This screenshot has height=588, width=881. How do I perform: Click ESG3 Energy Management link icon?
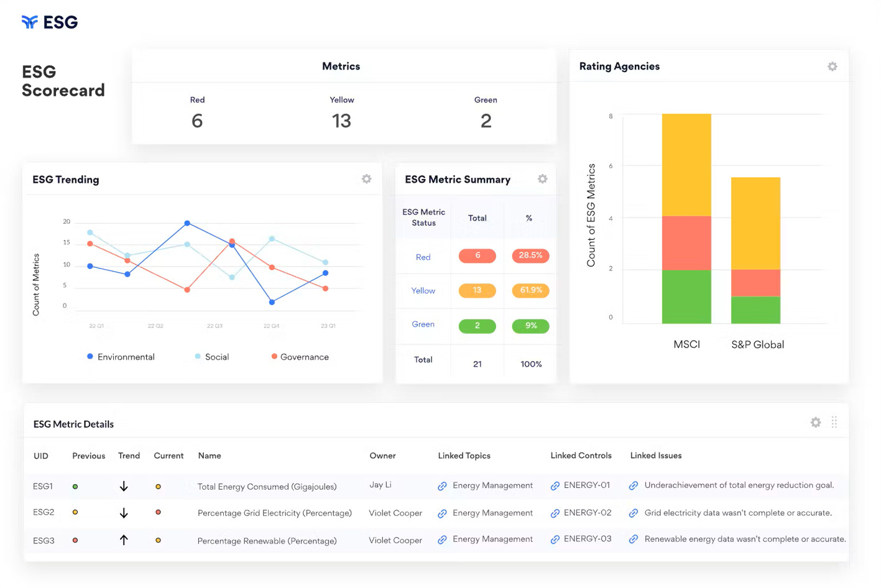(x=442, y=540)
